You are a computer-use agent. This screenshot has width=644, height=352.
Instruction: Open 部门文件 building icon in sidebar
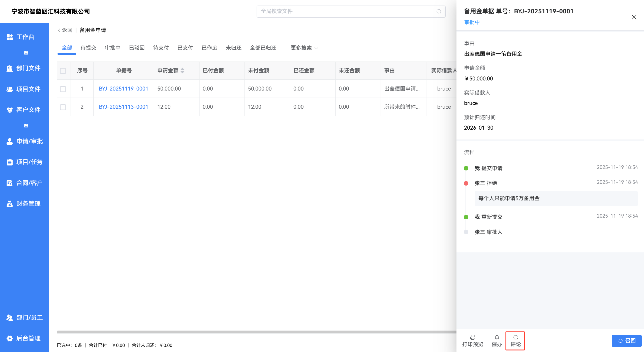click(10, 68)
